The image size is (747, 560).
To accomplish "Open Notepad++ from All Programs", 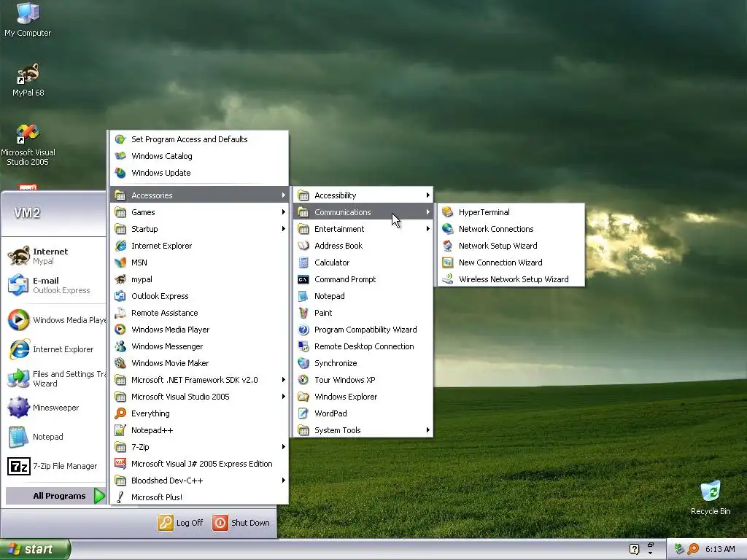I will click(199, 430).
